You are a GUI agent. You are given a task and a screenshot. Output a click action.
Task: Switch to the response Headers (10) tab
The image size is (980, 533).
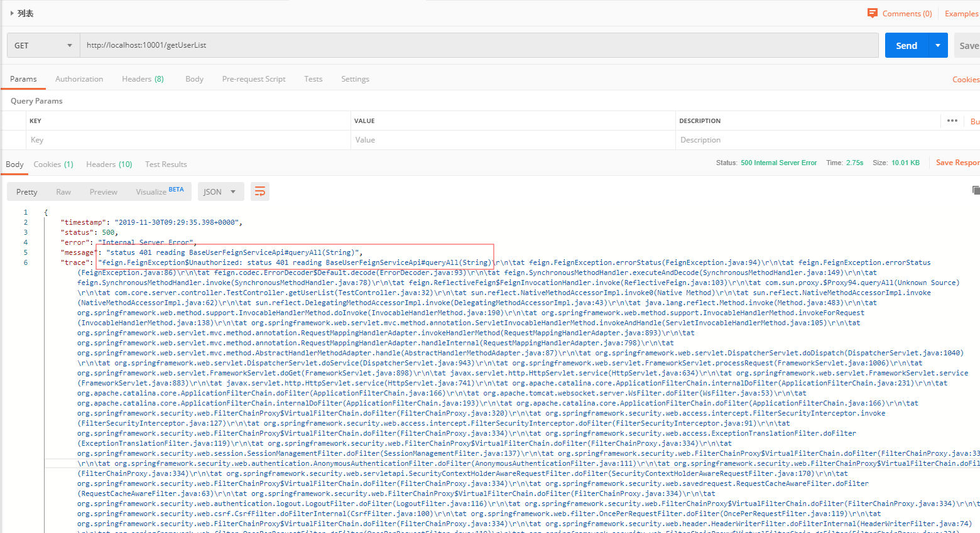109,164
